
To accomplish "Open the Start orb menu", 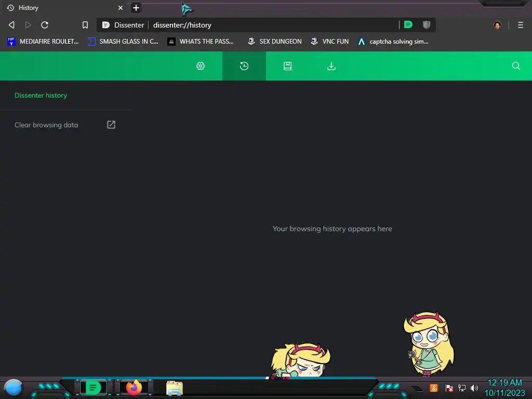I will pyautogui.click(x=14, y=388).
